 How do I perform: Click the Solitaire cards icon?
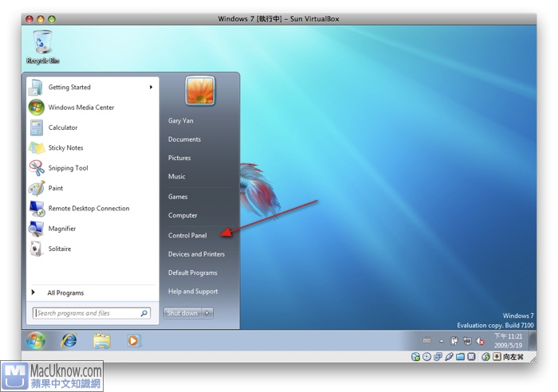pyautogui.click(x=36, y=249)
